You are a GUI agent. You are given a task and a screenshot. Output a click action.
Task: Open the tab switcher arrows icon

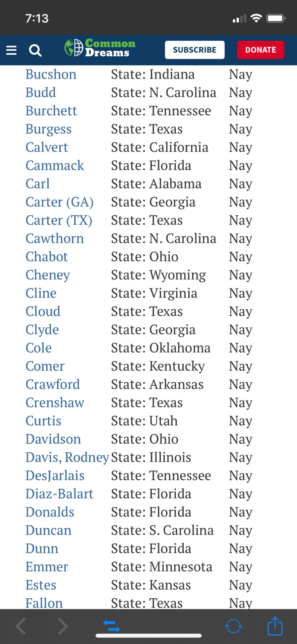[112, 626]
